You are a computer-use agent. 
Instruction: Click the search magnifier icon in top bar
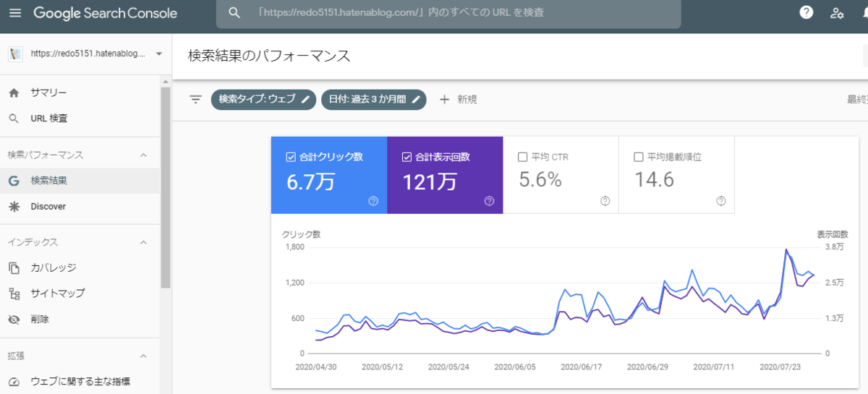(234, 13)
